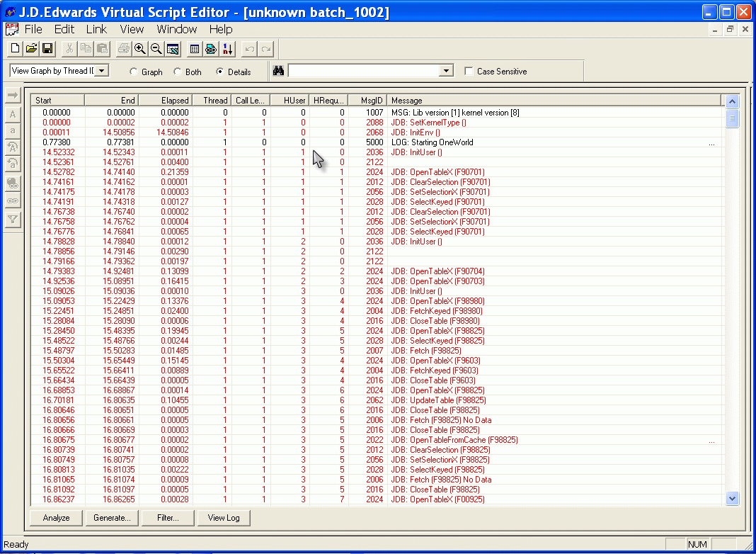The width and height of the screenshot is (756, 554).
Task: Select the 'JDB: UpdateTable (F98825)' row
Action: click(377, 400)
